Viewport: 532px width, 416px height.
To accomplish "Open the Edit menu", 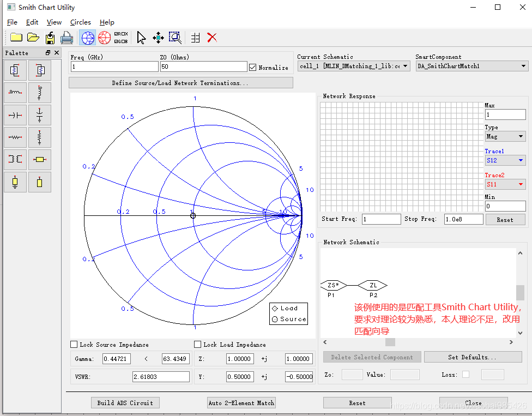I will 32,22.
